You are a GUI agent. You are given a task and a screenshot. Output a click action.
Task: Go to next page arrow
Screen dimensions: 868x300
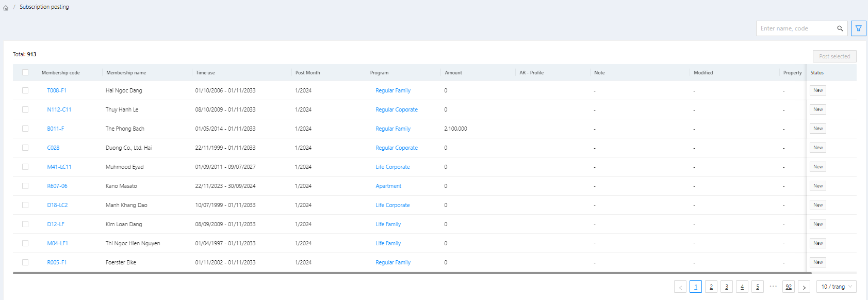(x=804, y=287)
